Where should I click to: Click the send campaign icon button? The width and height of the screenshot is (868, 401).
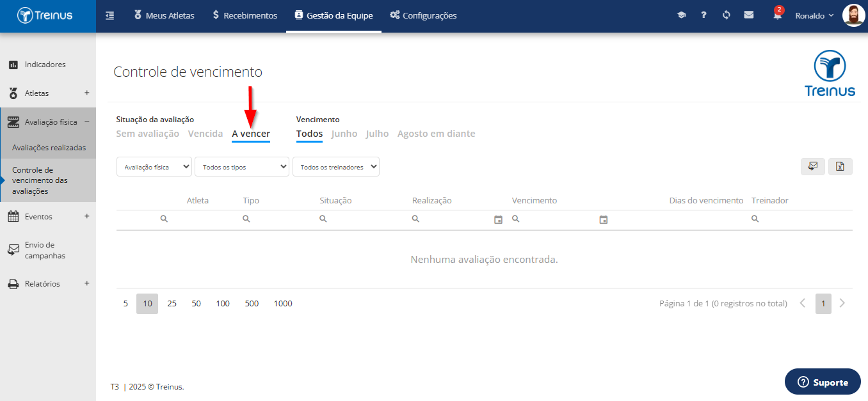812,166
